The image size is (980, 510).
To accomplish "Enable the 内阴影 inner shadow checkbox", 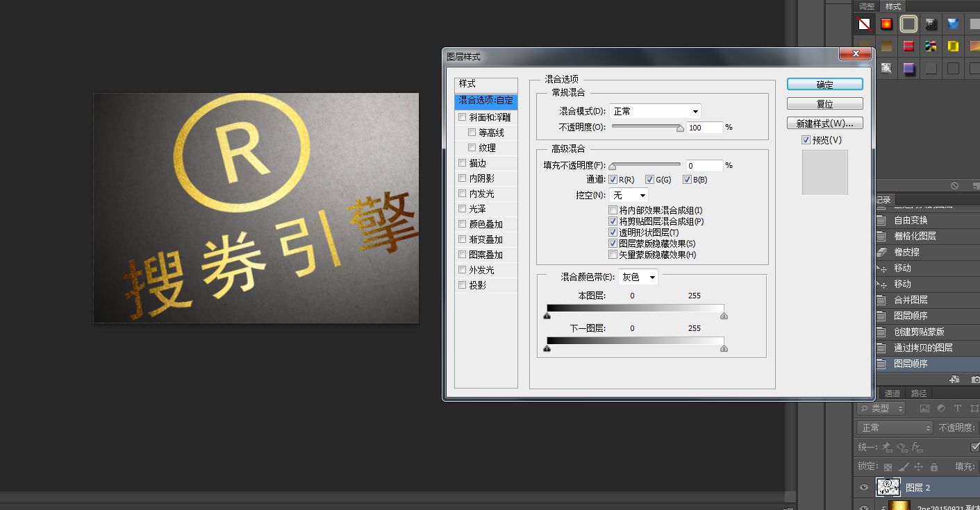I will pos(463,178).
